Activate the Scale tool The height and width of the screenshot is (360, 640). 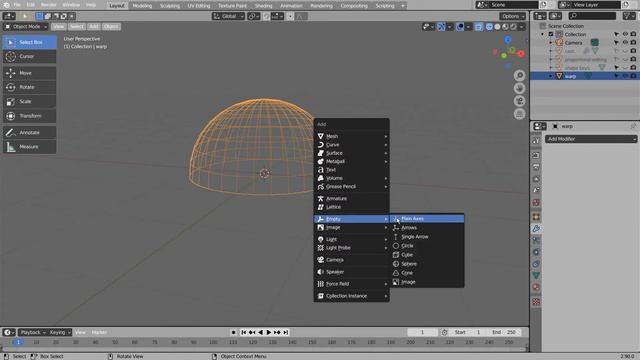coord(29,102)
